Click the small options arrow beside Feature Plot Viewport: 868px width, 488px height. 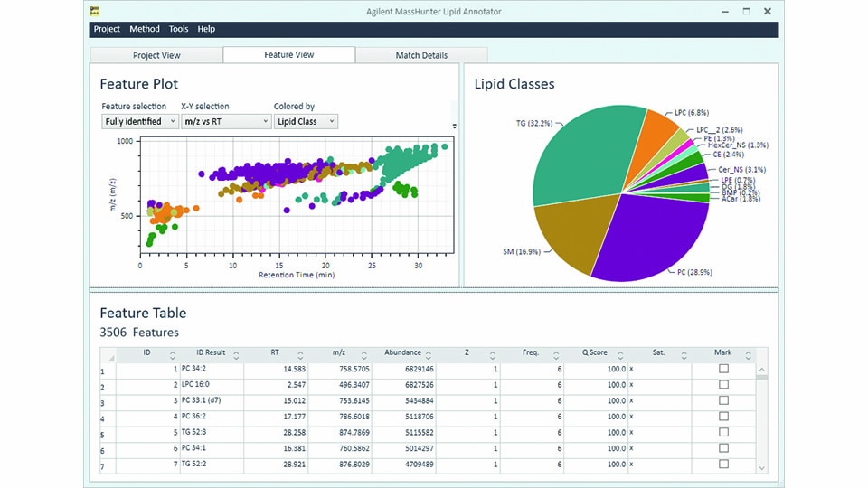(x=454, y=126)
